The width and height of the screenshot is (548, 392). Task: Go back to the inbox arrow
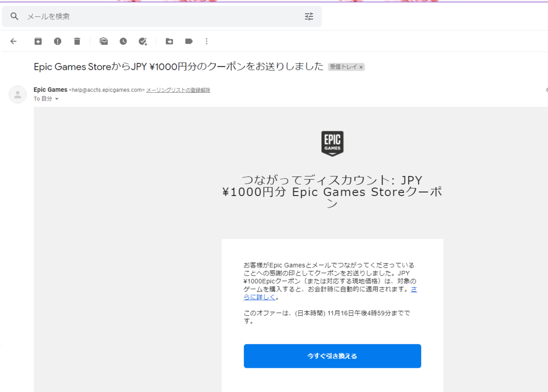pos(13,42)
